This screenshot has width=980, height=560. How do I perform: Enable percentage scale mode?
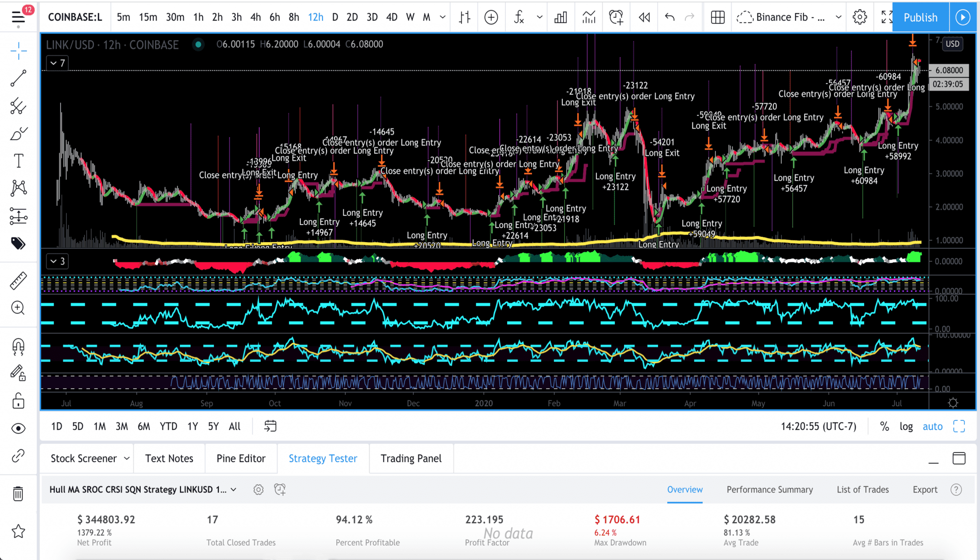884,426
